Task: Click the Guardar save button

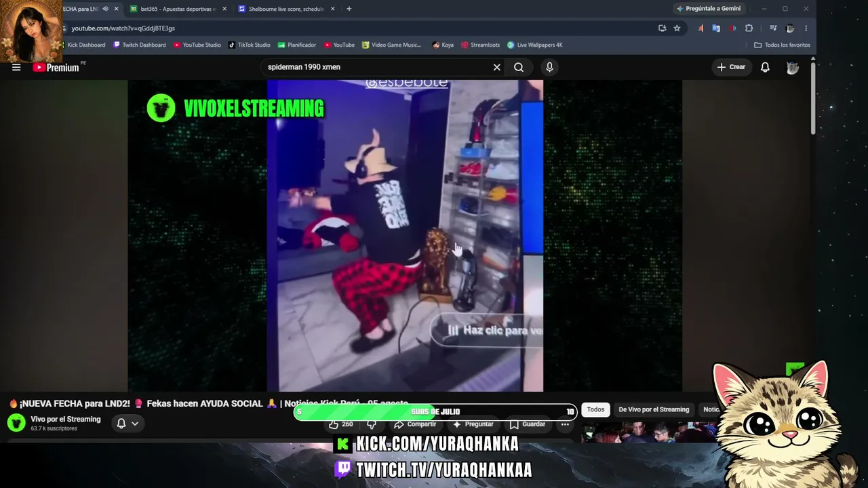Action: coord(528,424)
